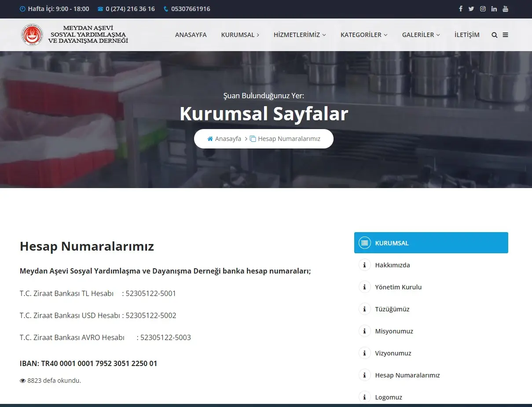Expand the KURUMSAL dropdown menu
Image resolution: width=532 pixels, height=407 pixels.
coord(240,35)
